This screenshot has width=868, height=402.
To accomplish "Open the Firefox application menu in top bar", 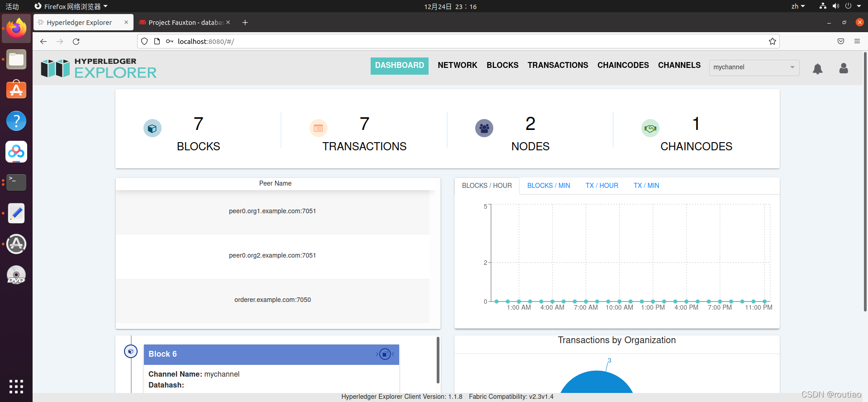I will (71, 6).
